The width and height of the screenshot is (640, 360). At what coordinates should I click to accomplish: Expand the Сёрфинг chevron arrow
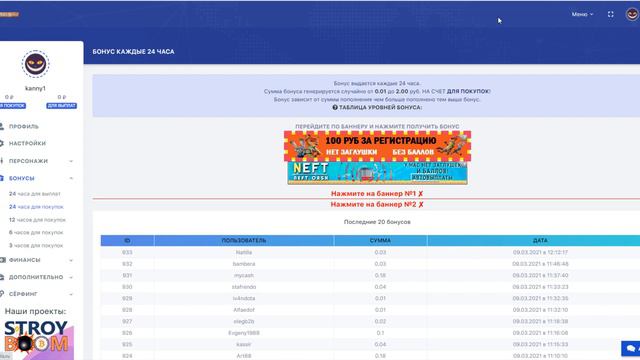point(71,294)
